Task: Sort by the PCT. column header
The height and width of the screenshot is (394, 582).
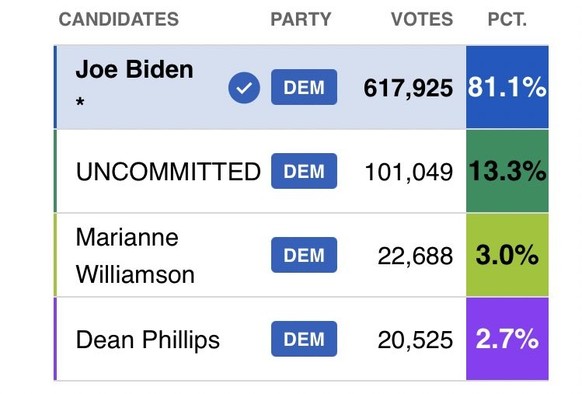Action: pos(507,19)
